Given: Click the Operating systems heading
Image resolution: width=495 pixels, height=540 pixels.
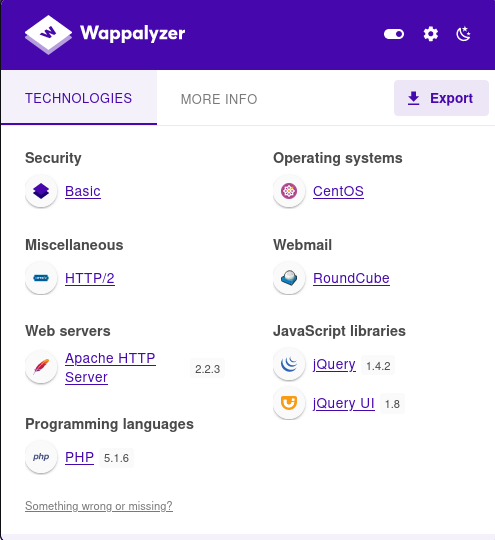Looking at the screenshot, I should tap(338, 158).
